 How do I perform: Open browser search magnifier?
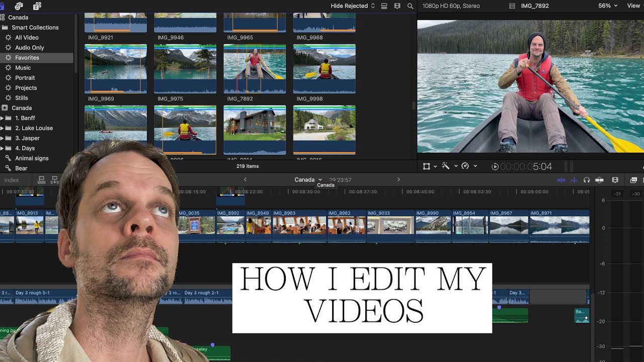click(411, 6)
